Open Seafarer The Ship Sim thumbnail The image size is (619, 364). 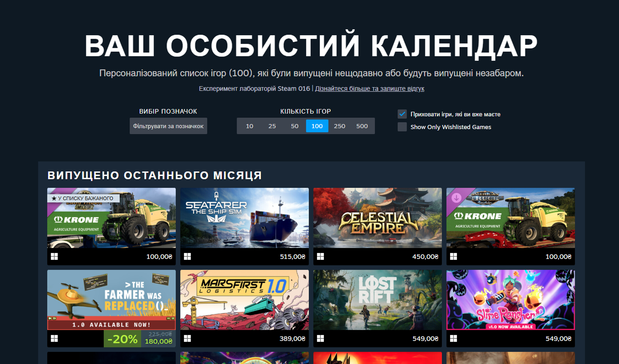[245, 218]
